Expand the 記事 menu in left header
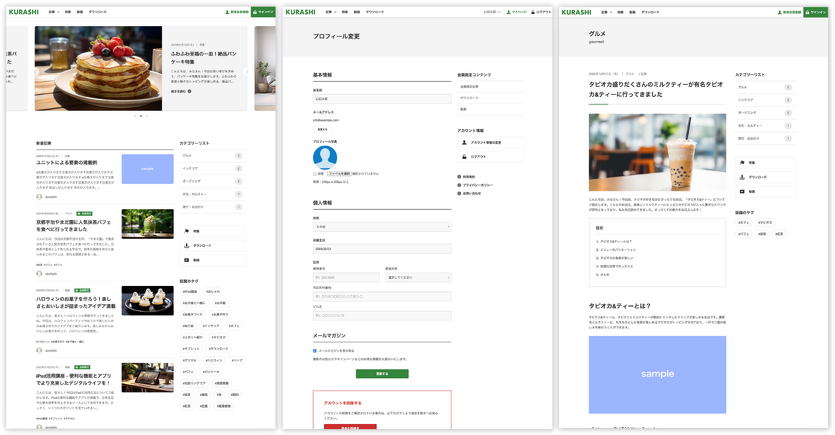The height and width of the screenshot is (435, 835). coord(53,12)
